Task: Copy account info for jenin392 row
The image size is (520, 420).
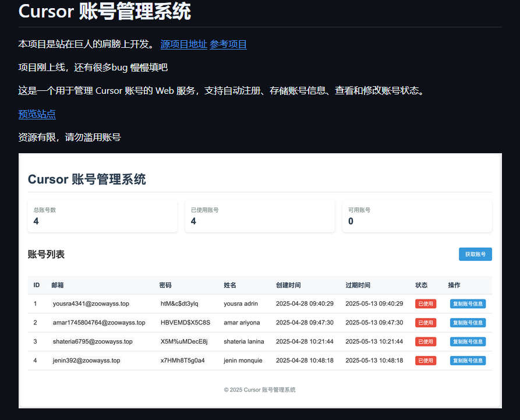Action: (468, 360)
